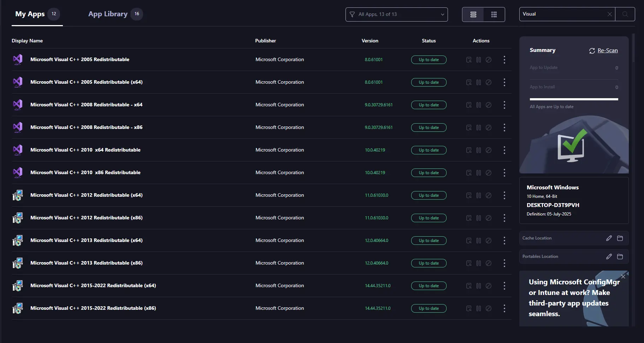Sort by the Status column header
Screen dimensions: 644x343
(x=429, y=41)
